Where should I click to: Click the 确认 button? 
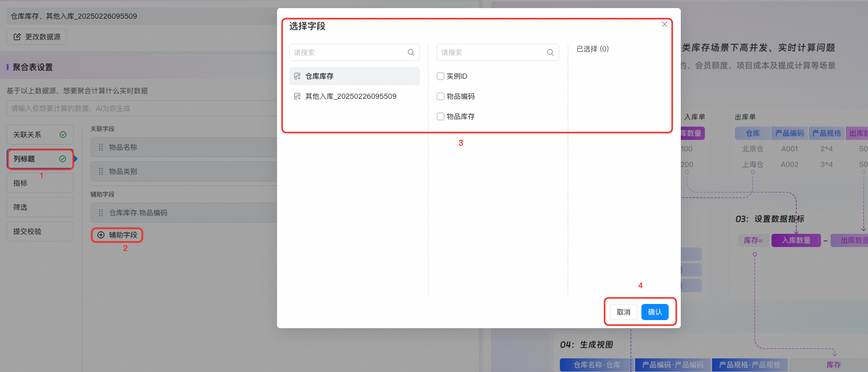tap(655, 312)
